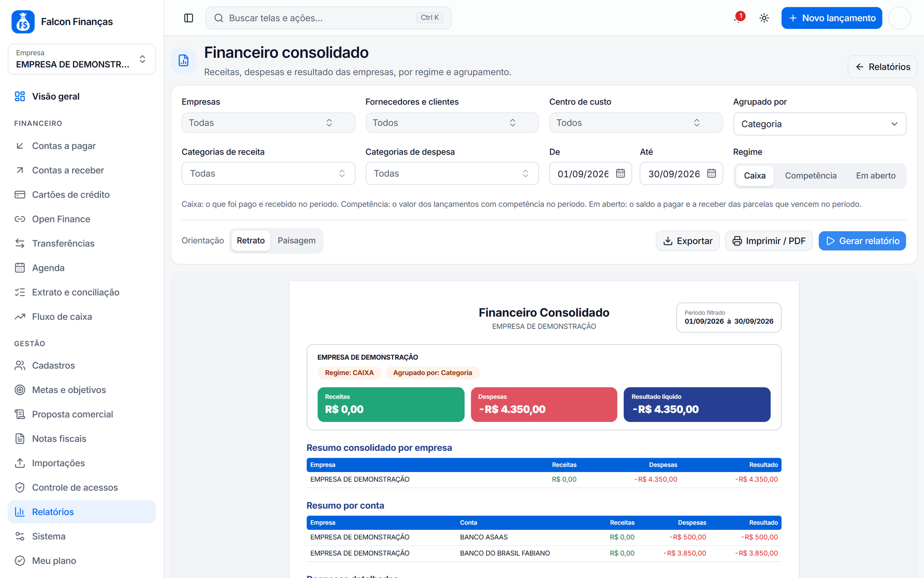Open Notas fiscais
Viewport: 924px width, 578px height.
pyautogui.click(x=82, y=439)
